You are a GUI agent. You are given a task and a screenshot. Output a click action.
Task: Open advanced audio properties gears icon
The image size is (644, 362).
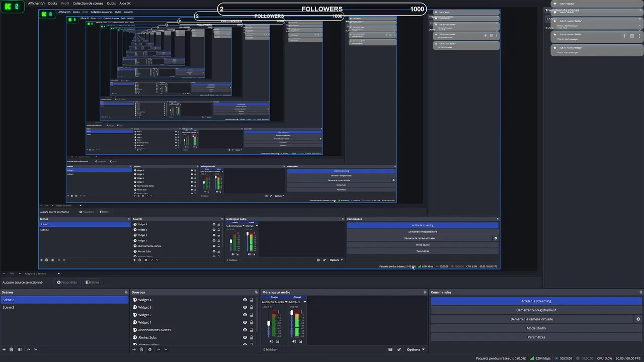399,349
